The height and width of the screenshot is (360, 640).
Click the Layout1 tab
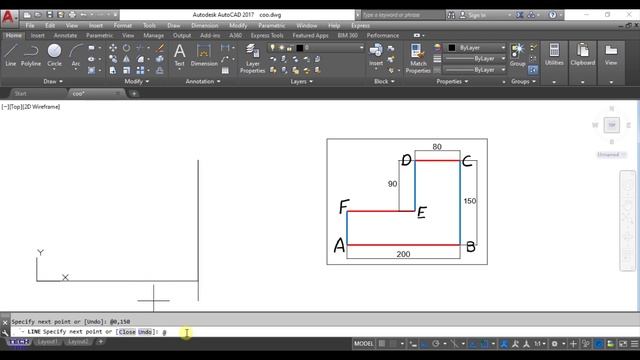pos(47,342)
